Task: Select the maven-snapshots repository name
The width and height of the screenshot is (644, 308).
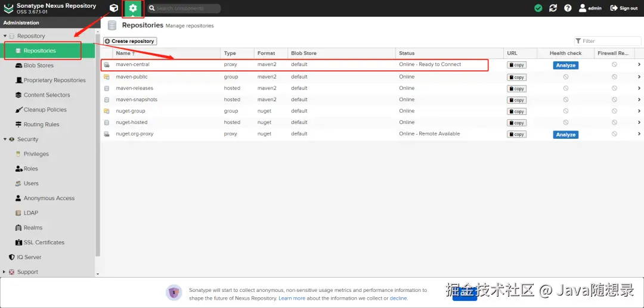Action: pos(137,99)
